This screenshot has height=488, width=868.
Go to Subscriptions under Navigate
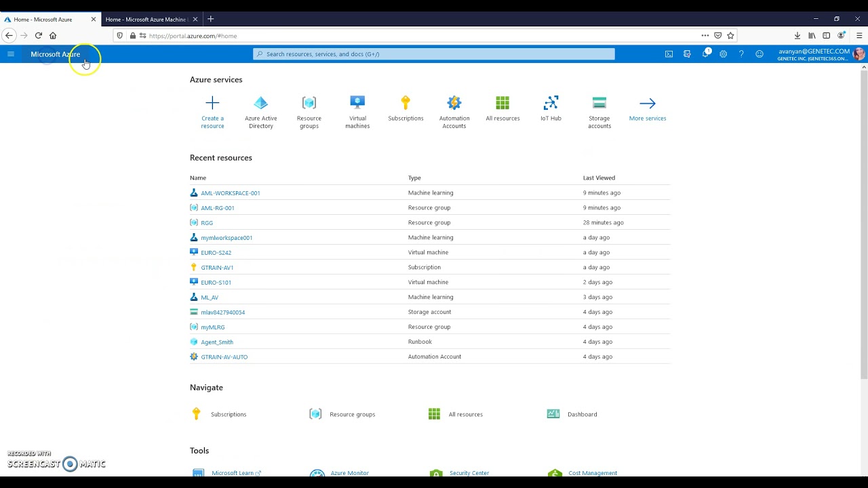(229, 414)
